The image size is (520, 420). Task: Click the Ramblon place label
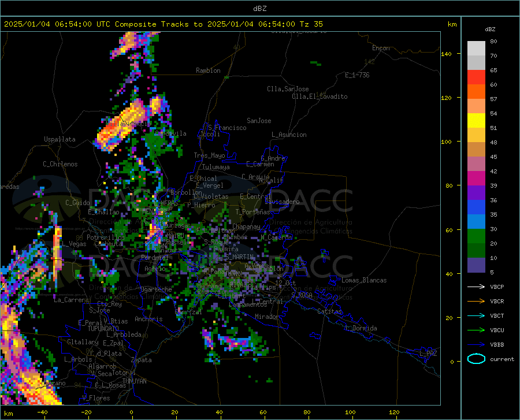click(208, 70)
